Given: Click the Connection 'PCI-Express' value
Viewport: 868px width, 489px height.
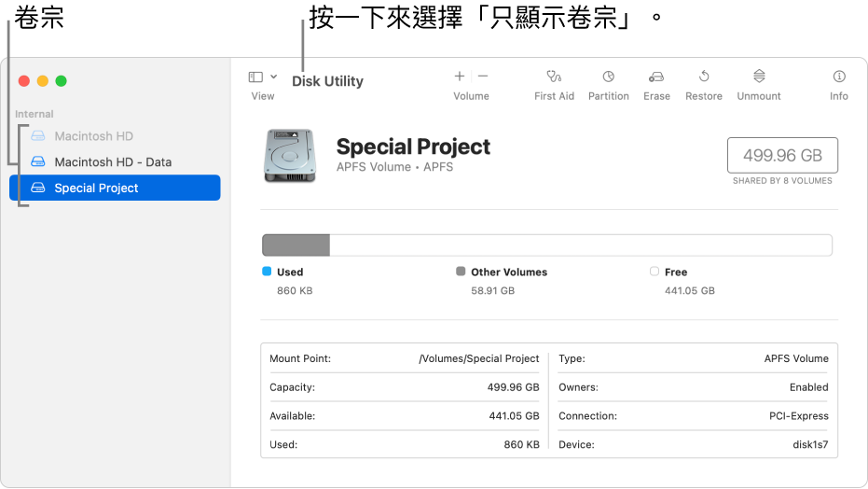Looking at the screenshot, I should pos(798,416).
